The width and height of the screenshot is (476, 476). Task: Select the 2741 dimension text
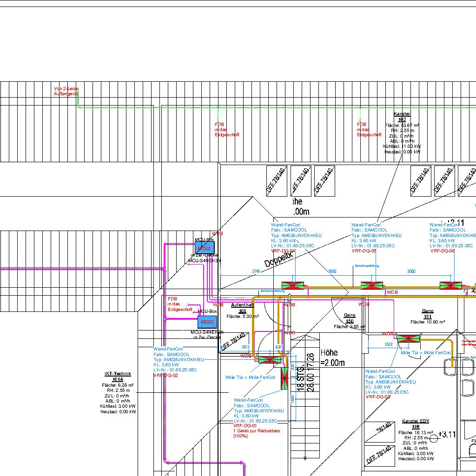coord(256,271)
